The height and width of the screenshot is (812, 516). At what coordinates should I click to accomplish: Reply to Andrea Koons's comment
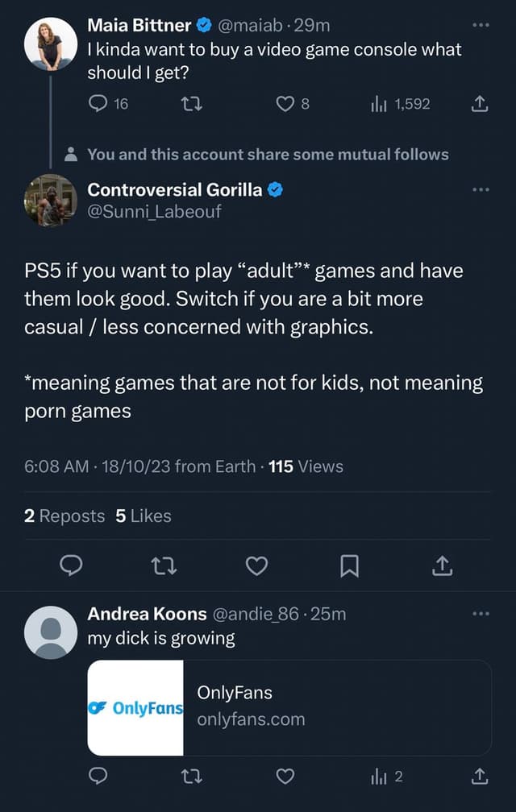98,777
